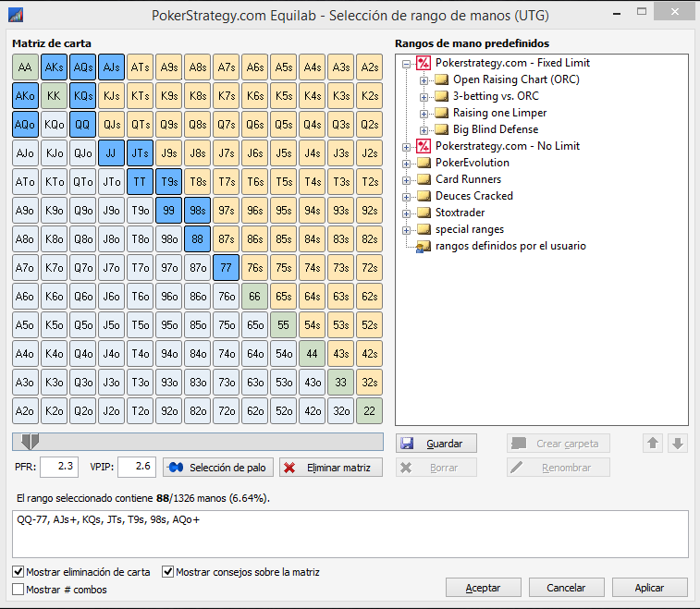The image size is (700, 609).
Task: Click the Selección de palo button
Action: click(x=218, y=467)
